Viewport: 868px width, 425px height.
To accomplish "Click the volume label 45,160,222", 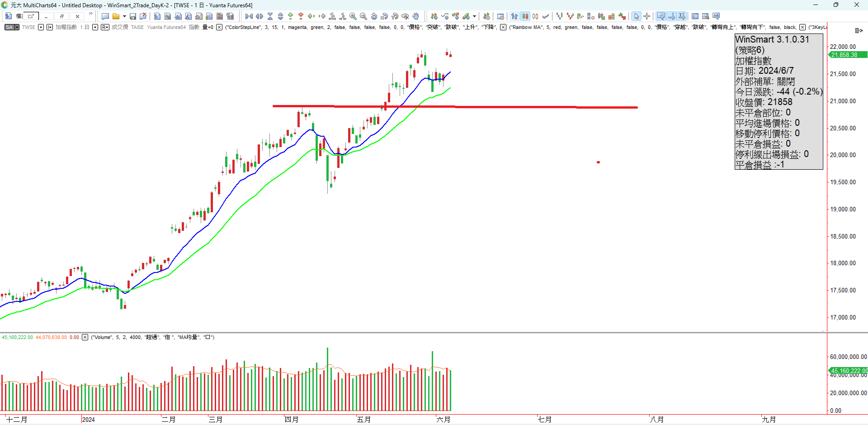I will pyautogui.click(x=848, y=371).
